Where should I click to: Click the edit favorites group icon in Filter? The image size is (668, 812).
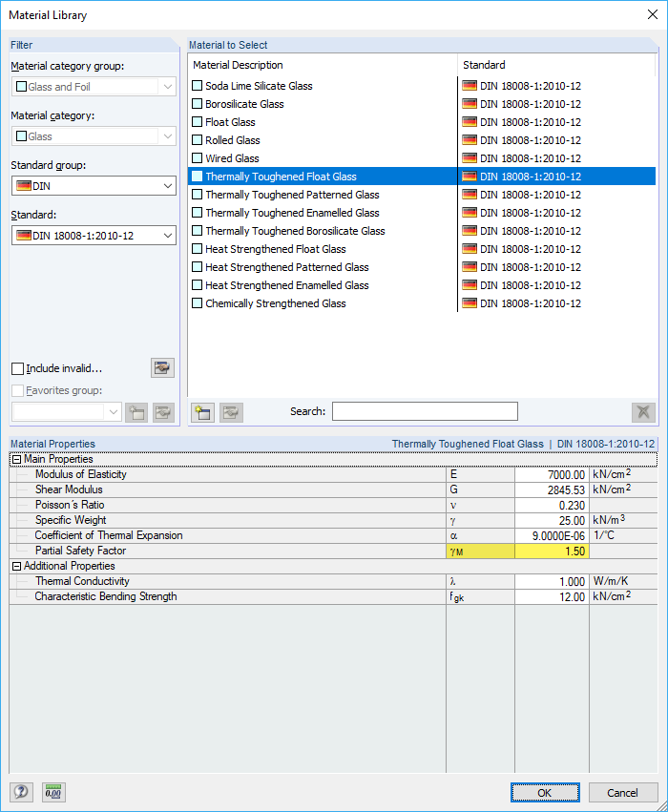pyautogui.click(x=163, y=412)
